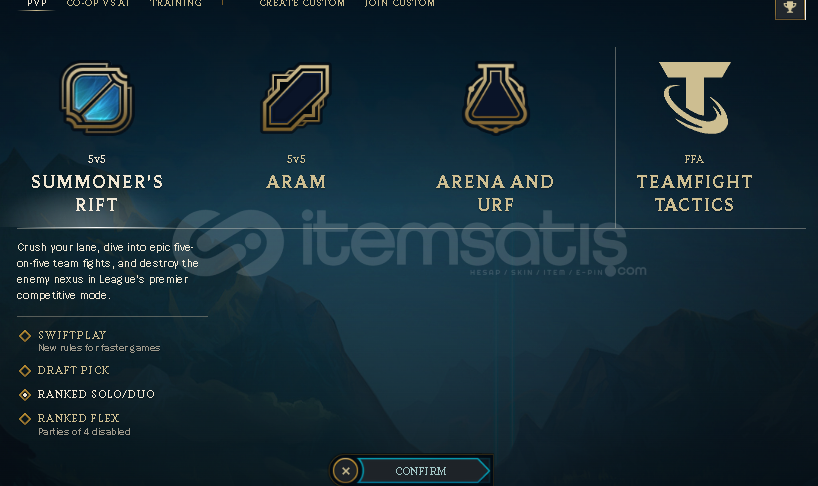Screen dimensions: 818x486
Task: Switch to the PVP tab
Action: tap(37, 4)
